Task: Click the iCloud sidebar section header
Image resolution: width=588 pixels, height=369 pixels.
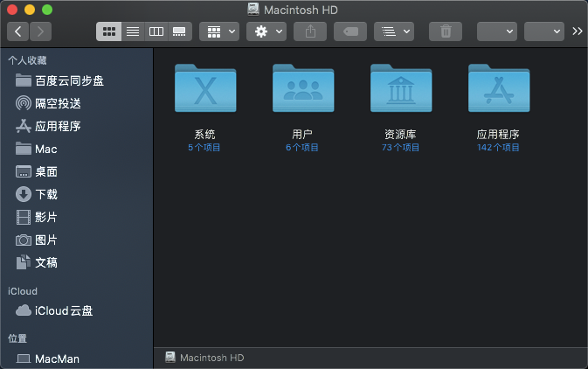Action: [23, 291]
